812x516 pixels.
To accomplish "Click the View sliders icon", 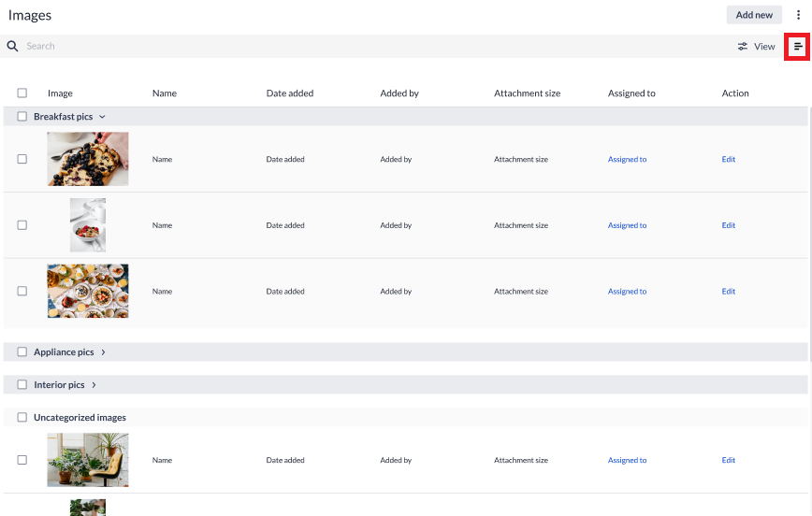I will (743, 47).
